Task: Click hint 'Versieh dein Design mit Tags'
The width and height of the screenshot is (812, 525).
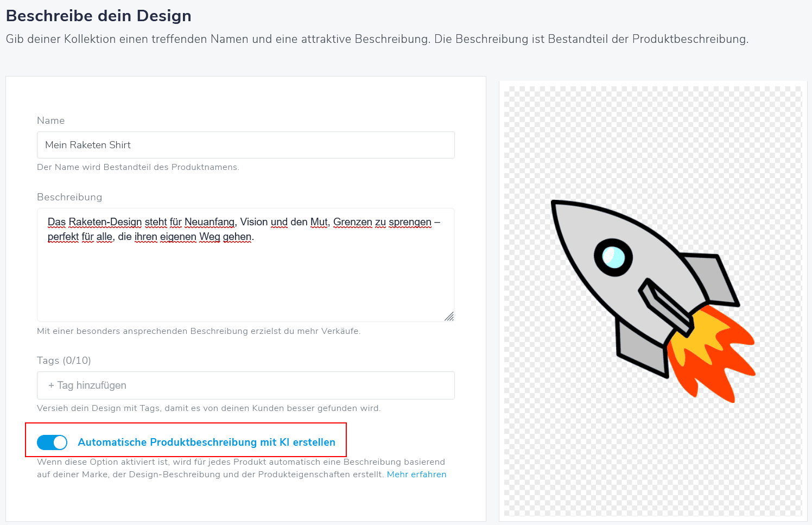Action: click(x=209, y=408)
